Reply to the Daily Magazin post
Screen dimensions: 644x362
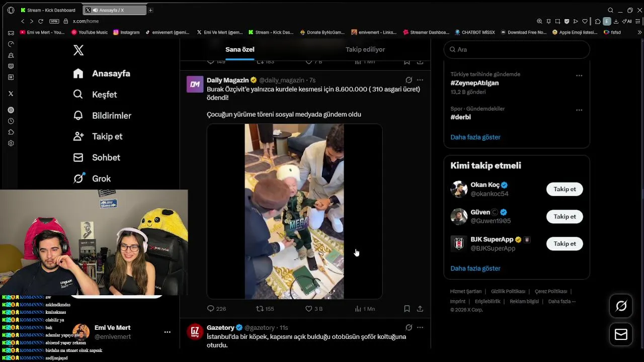point(211,309)
